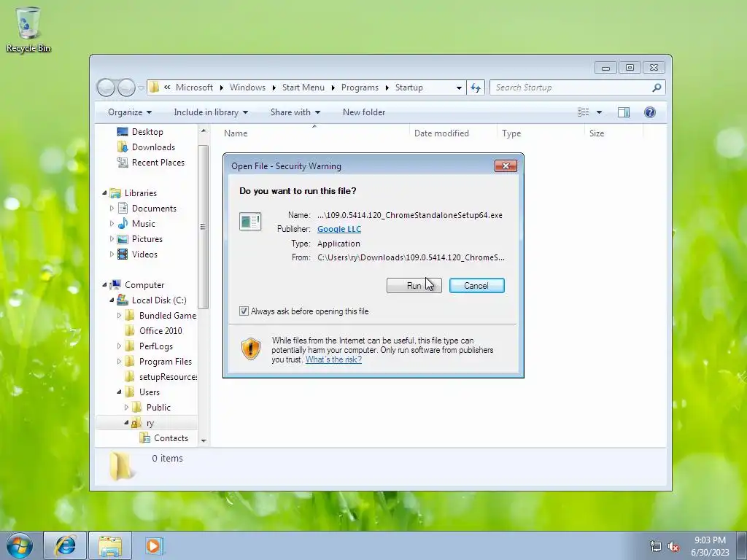747x560 pixels.
Task: Select the setupResources folder in tree
Action: click(x=161, y=377)
